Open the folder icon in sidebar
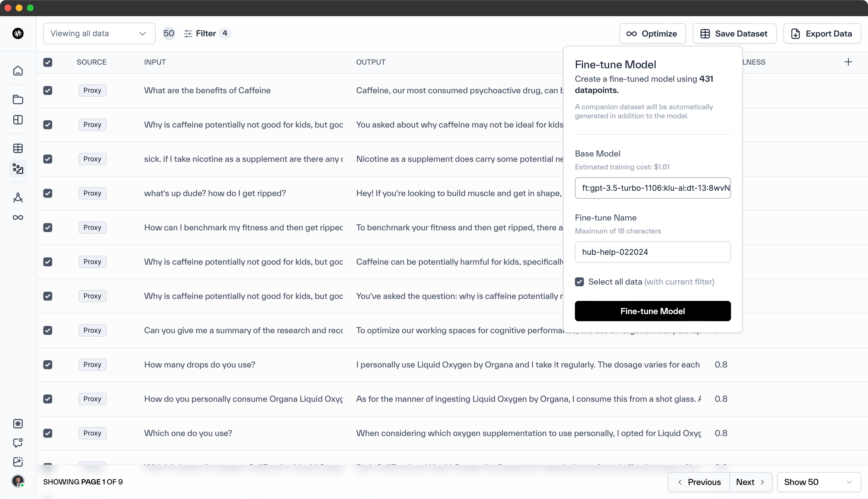This screenshot has width=868, height=499. click(x=18, y=99)
